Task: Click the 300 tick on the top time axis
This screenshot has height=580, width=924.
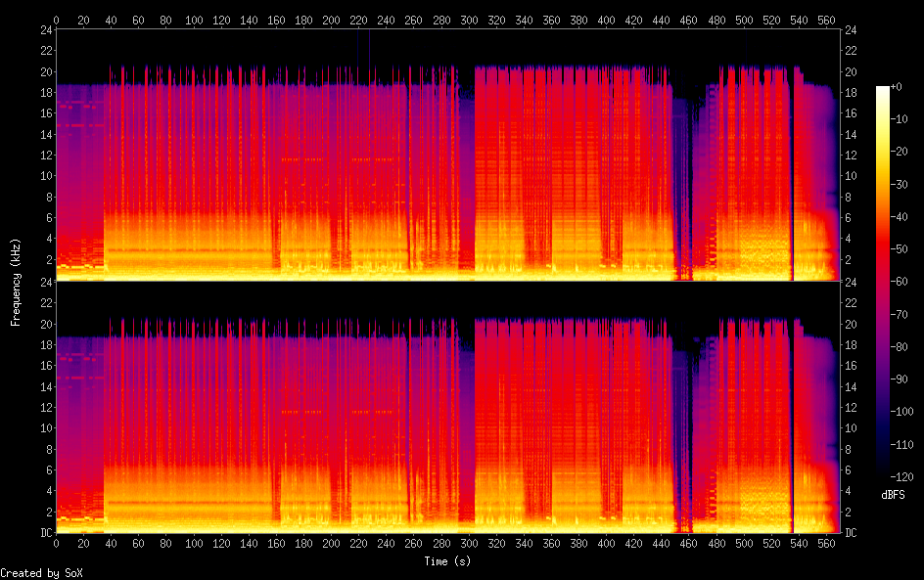Action: coord(469,20)
